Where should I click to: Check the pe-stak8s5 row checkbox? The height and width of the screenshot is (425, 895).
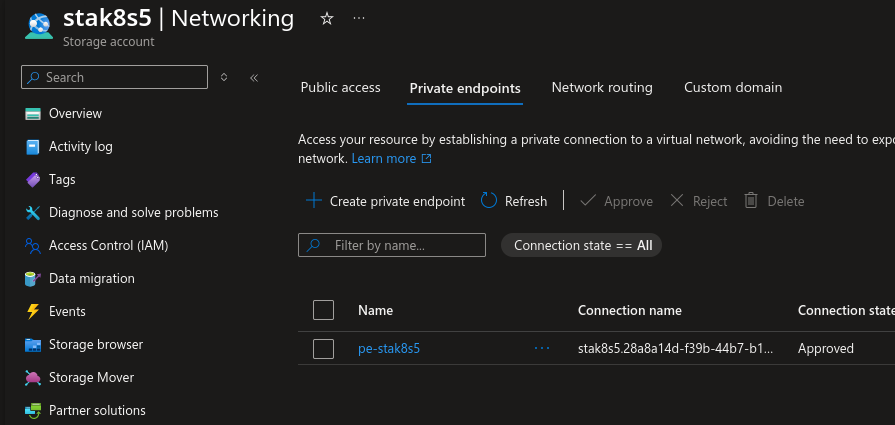(324, 349)
